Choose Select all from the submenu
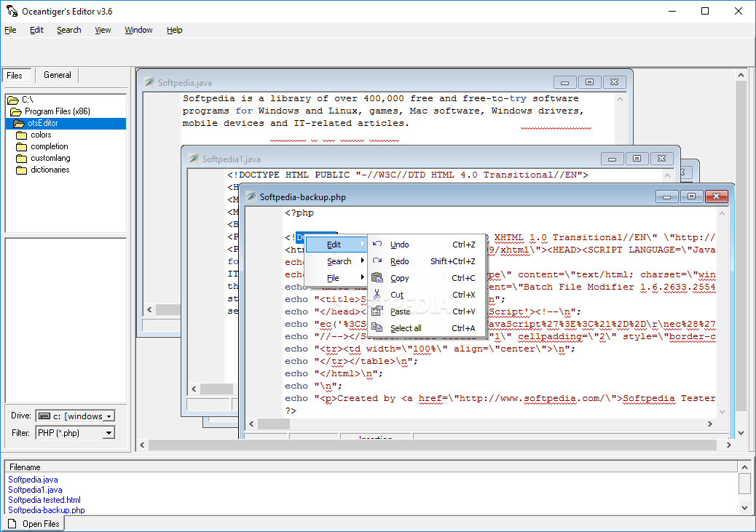 [x=426, y=328]
